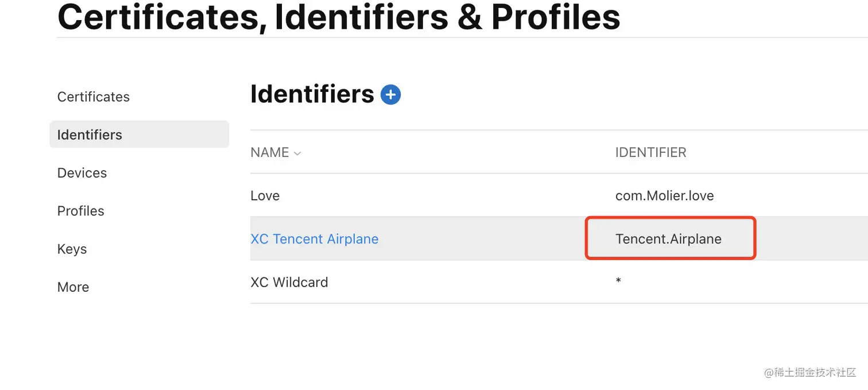Sort by the NAME column chevron
Viewport: 868px width, 390px height.
point(297,153)
